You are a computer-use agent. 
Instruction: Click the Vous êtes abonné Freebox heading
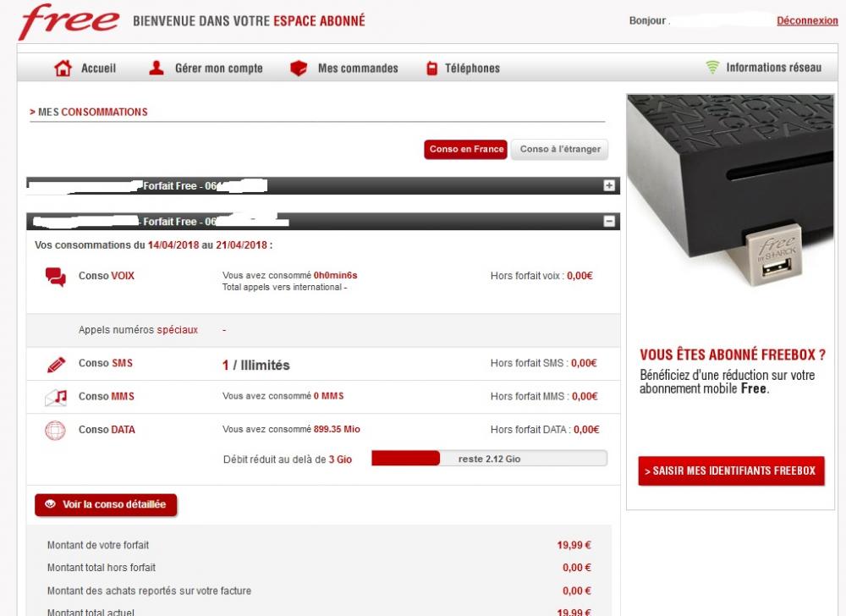[x=733, y=355]
